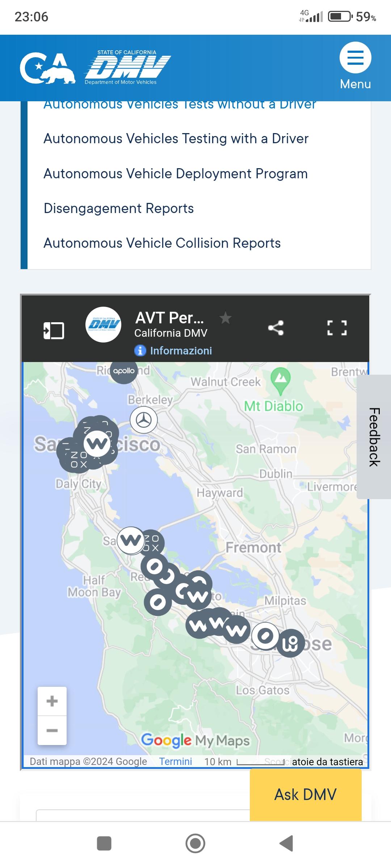Open Autonomous Vehicle Collision Reports
This screenshot has height=868, width=391.
[162, 243]
